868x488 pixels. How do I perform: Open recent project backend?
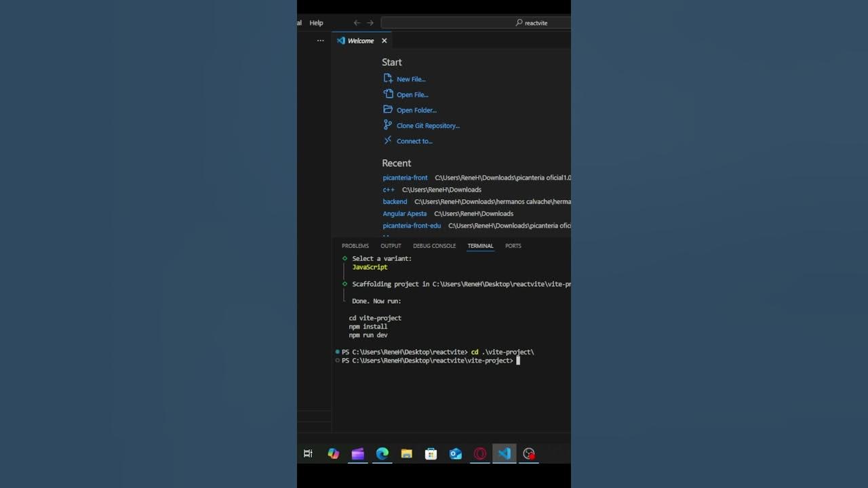pyautogui.click(x=395, y=201)
